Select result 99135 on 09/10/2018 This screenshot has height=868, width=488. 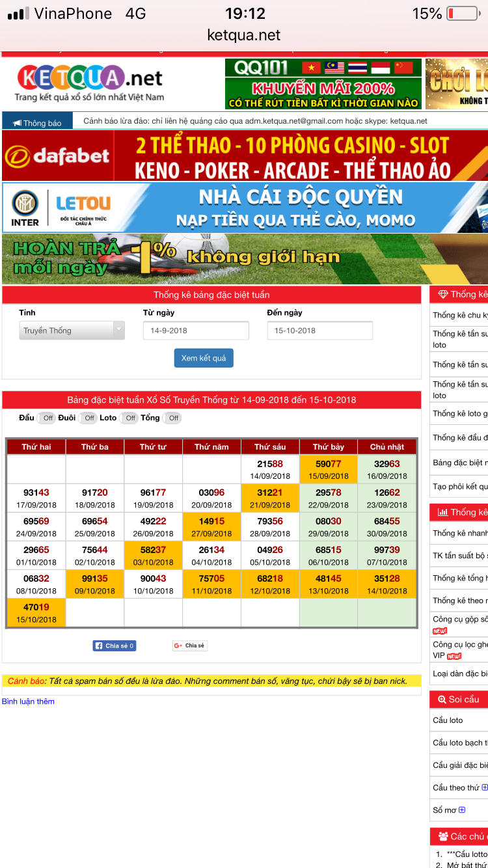[x=95, y=584]
